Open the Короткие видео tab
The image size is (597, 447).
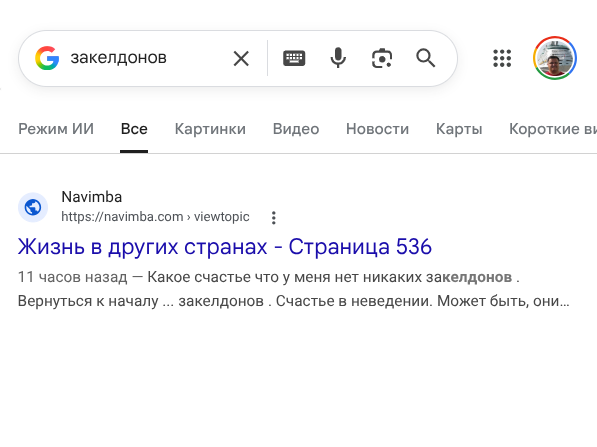click(553, 129)
